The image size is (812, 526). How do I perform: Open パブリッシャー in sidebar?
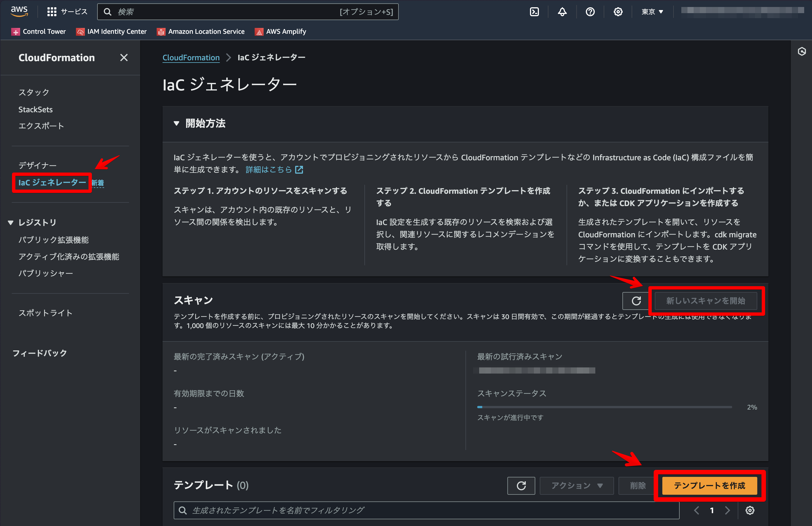pyautogui.click(x=46, y=273)
